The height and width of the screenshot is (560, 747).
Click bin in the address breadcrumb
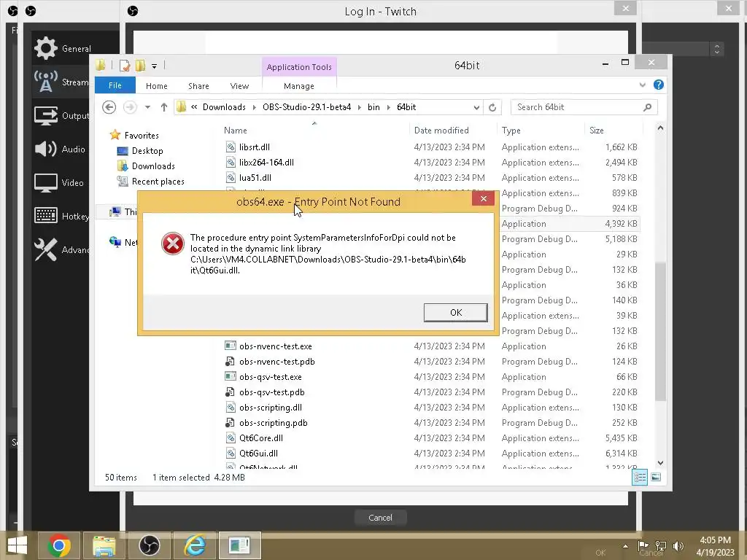click(x=373, y=107)
